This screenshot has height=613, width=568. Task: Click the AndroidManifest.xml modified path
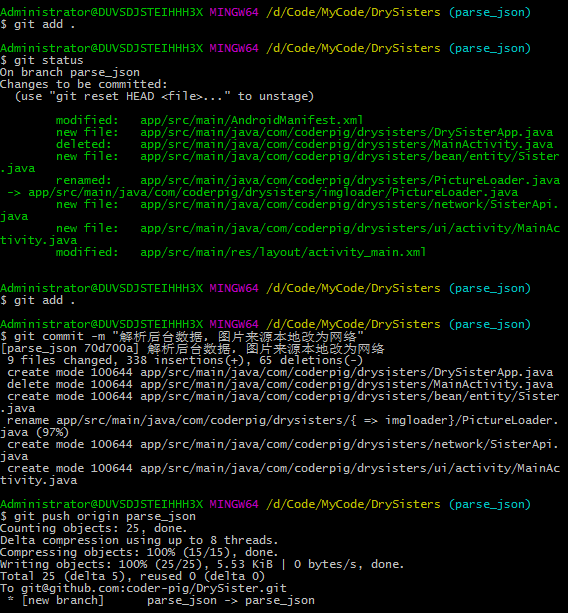pos(251,120)
